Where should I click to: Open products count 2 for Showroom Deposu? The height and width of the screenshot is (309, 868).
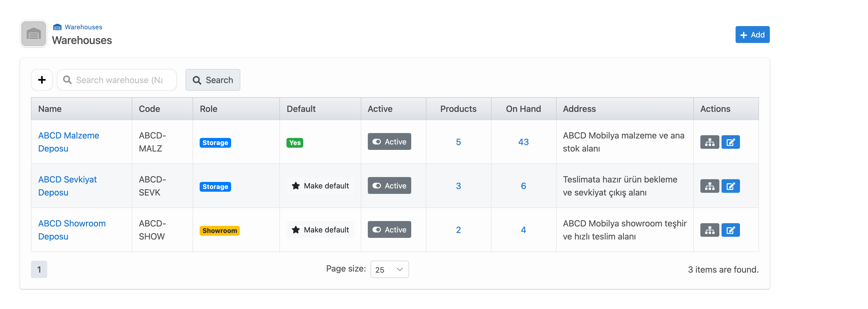coord(458,230)
